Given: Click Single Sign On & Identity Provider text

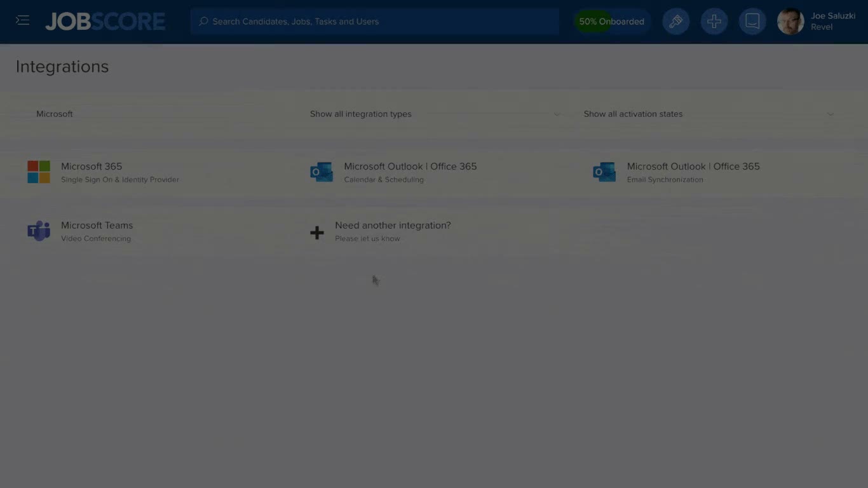Looking at the screenshot, I should click(120, 180).
